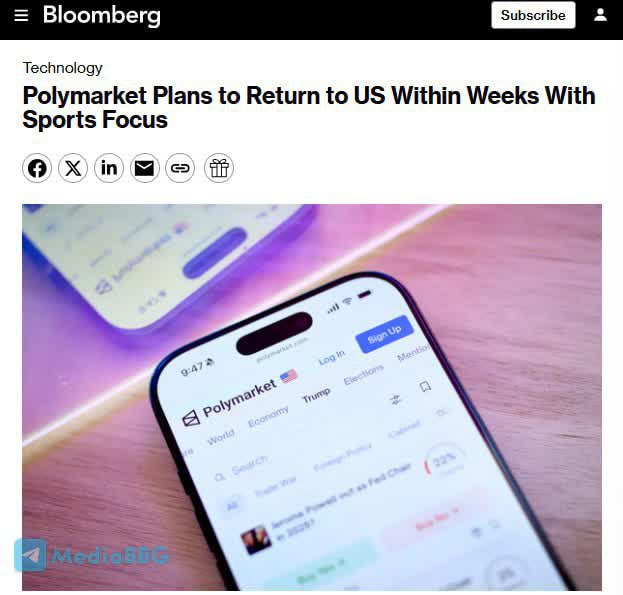Click the Polymarket Plans to Return headline
This screenshot has width=623, height=595.
click(309, 107)
